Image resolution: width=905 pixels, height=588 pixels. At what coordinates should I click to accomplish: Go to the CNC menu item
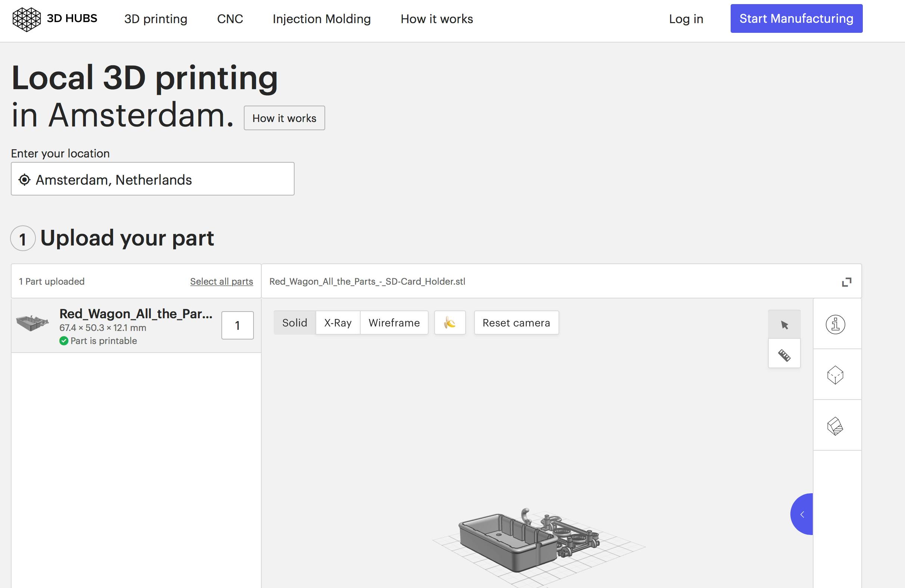point(230,19)
